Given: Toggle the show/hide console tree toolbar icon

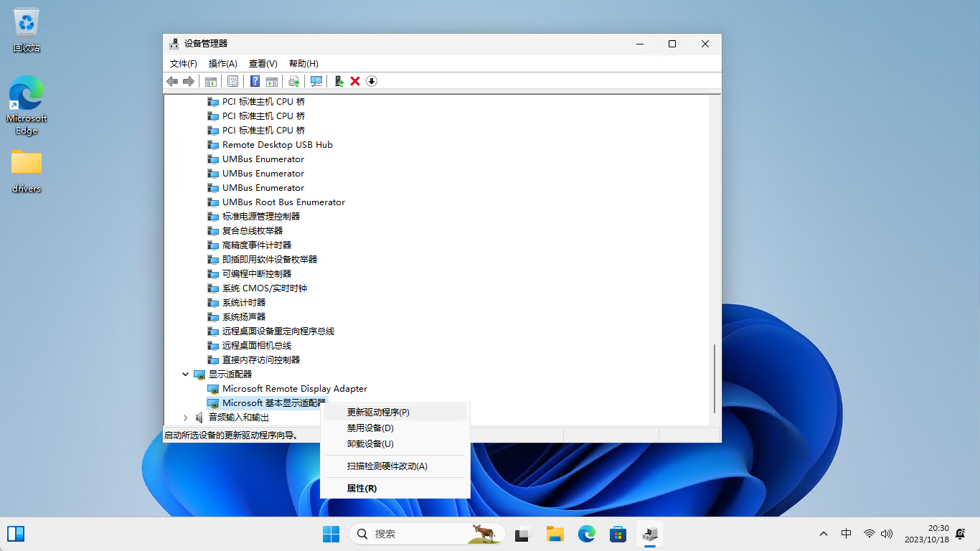Looking at the screenshot, I should coord(211,81).
